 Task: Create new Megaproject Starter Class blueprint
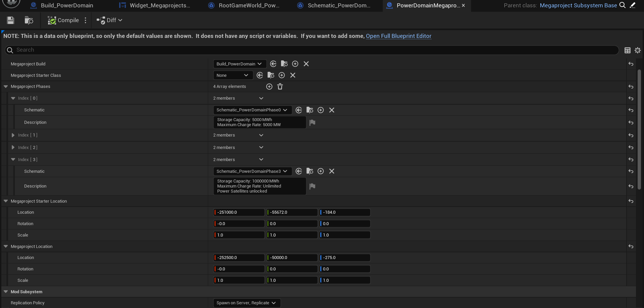(x=282, y=75)
